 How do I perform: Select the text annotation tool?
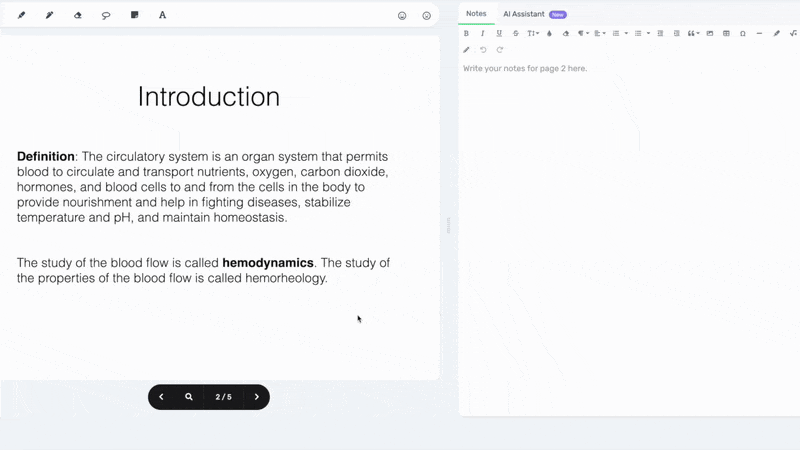coord(162,15)
